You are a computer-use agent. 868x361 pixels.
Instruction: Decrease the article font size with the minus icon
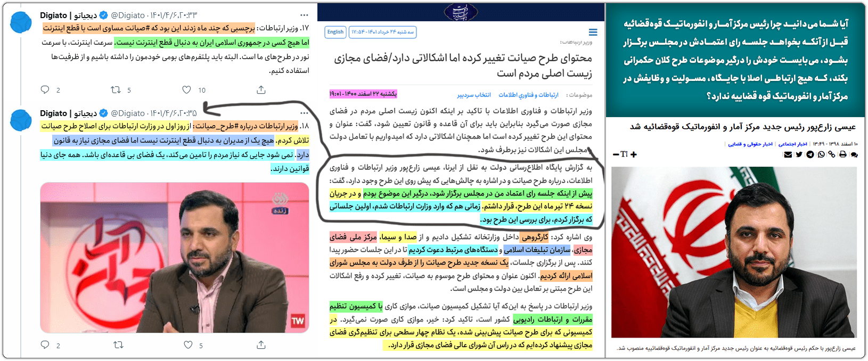[616, 154]
